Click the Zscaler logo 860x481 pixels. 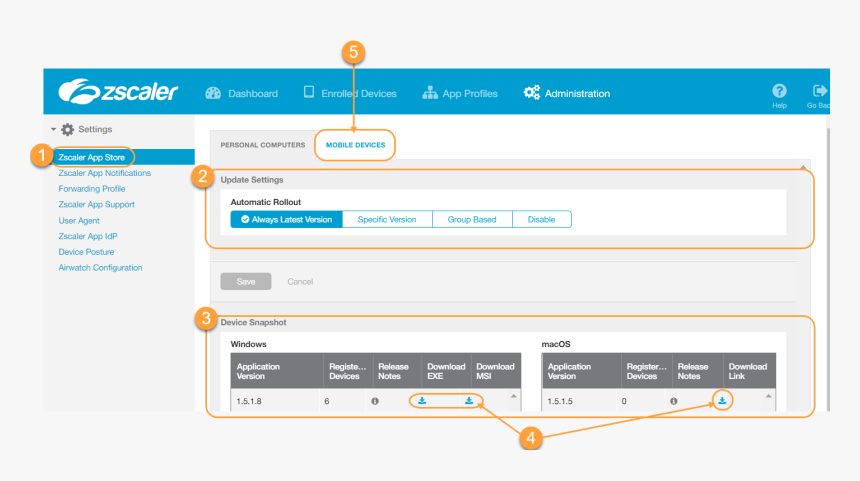118,93
